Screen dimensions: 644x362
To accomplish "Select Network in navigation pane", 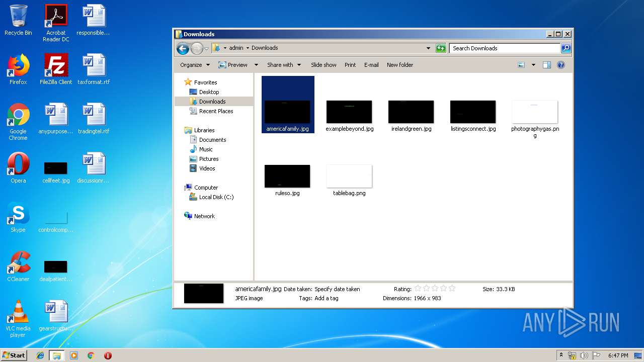I will [x=204, y=216].
